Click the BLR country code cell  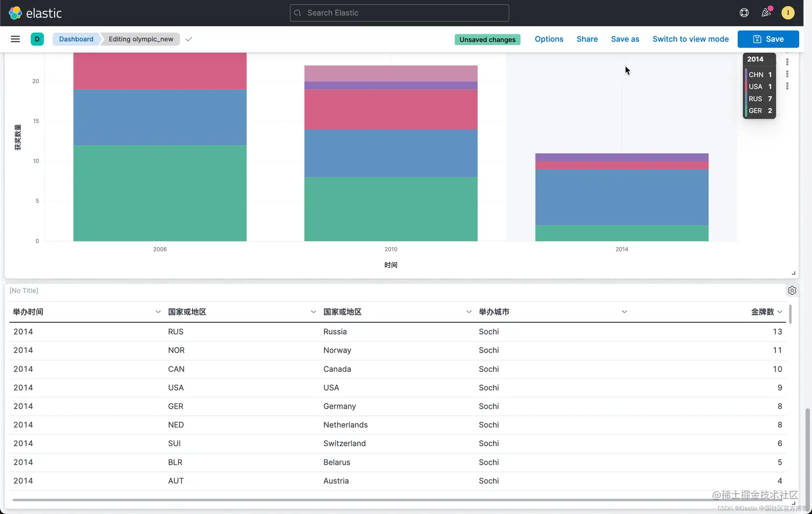tap(175, 462)
